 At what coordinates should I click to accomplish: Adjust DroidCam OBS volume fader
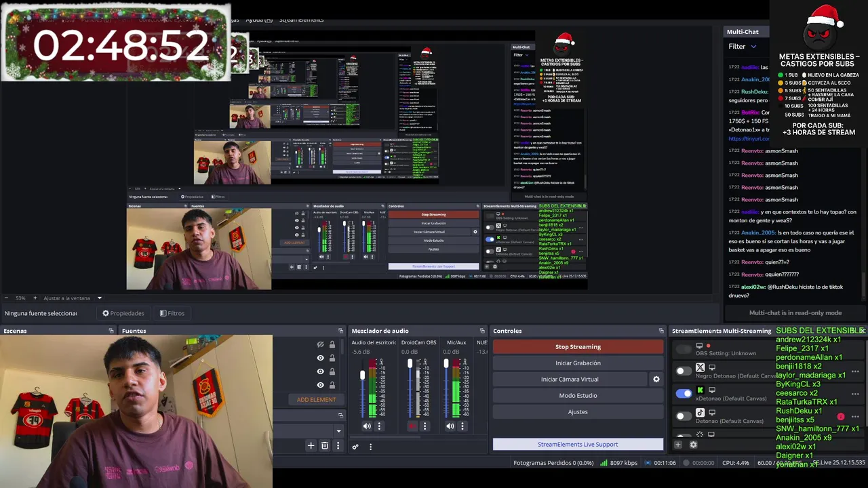(410, 365)
